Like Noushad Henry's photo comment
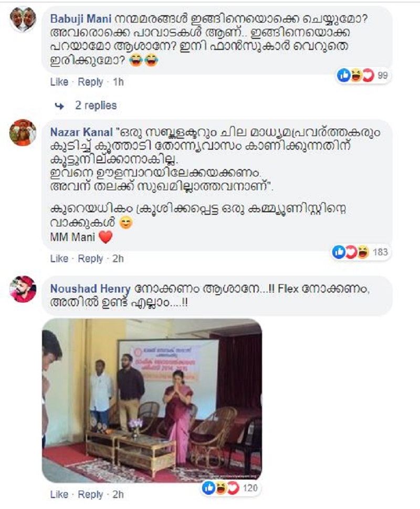 coord(59,494)
